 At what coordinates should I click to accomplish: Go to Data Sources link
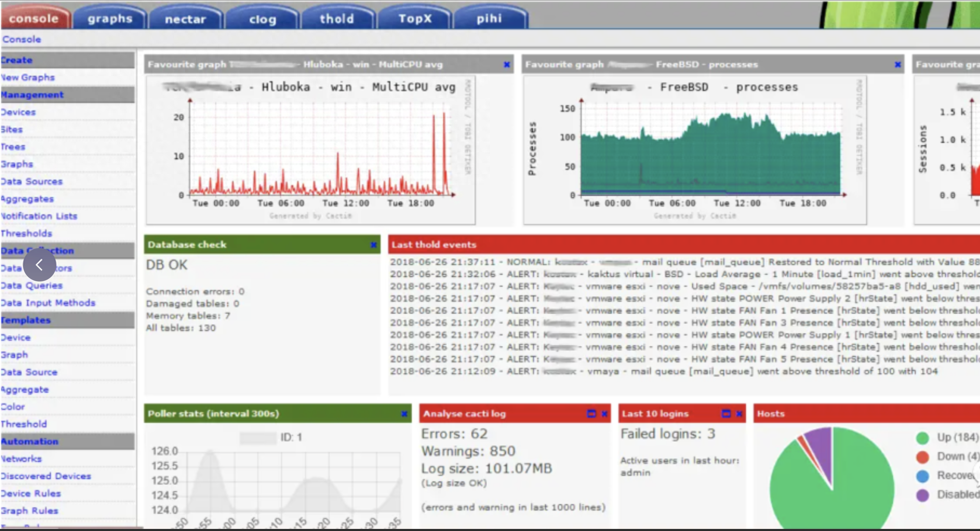tap(32, 181)
